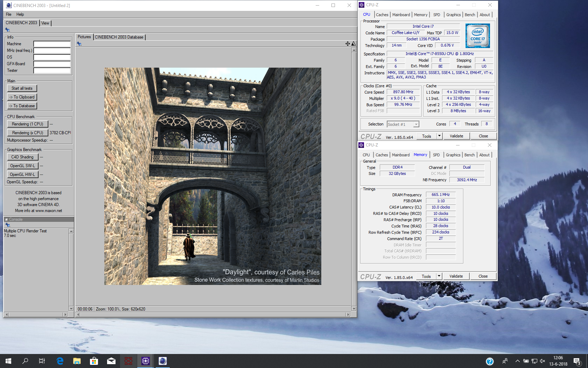Open About tab in upper CPU-Z
This screenshot has width=588, height=368.
click(485, 15)
